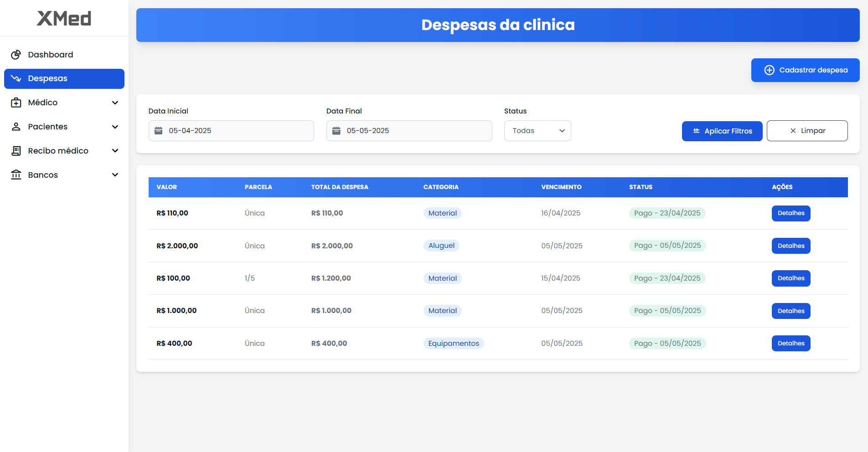Image resolution: width=868 pixels, height=452 pixels.
Task: Open the Status dropdown showing Todas
Action: click(x=537, y=131)
